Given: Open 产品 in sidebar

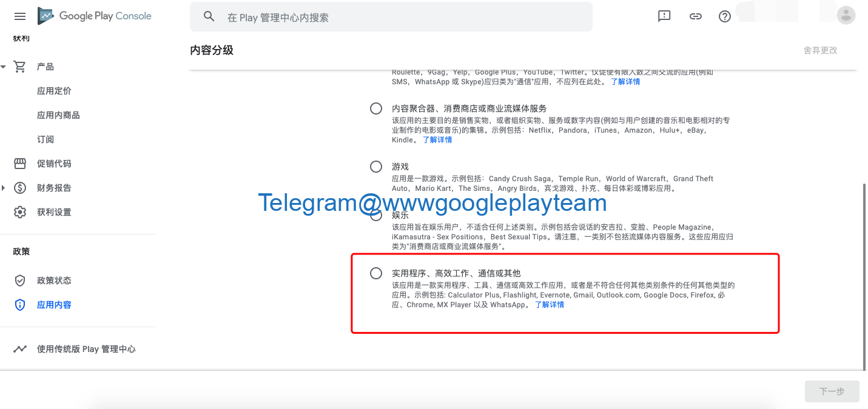Looking at the screenshot, I should click(45, 67).
